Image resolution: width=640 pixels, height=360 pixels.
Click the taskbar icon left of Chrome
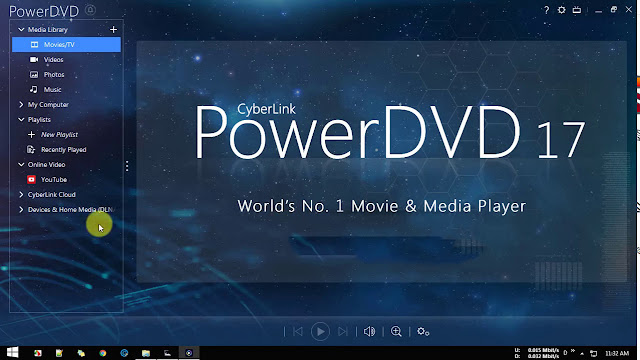81,353
